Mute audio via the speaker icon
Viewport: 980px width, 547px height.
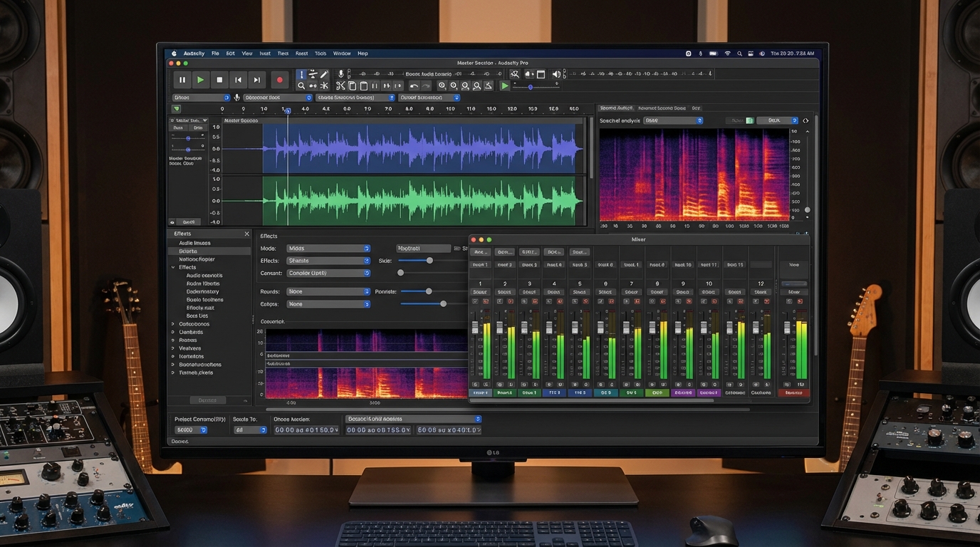point(558,74)
